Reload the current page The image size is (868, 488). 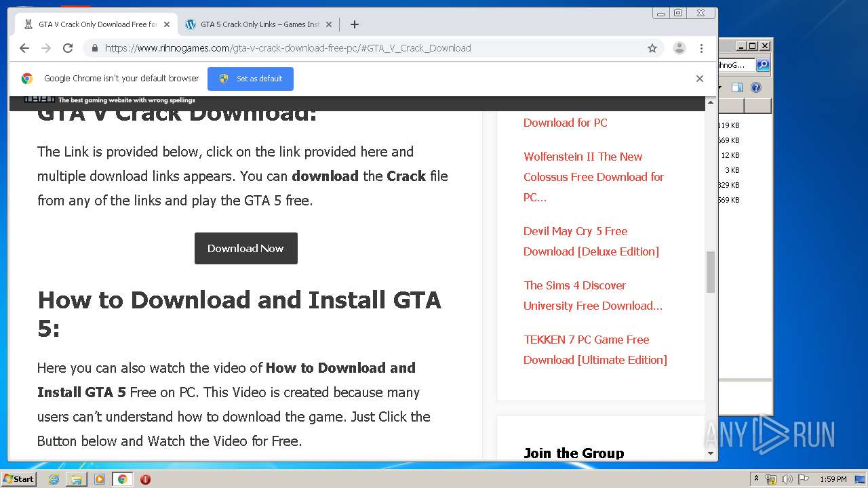pyautogui.click(x=68, y=48)
